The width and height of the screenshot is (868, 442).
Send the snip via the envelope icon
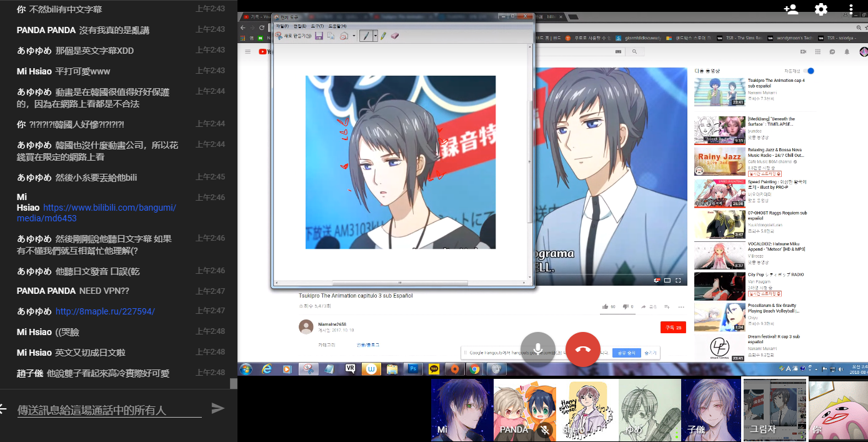coord(344,36)
